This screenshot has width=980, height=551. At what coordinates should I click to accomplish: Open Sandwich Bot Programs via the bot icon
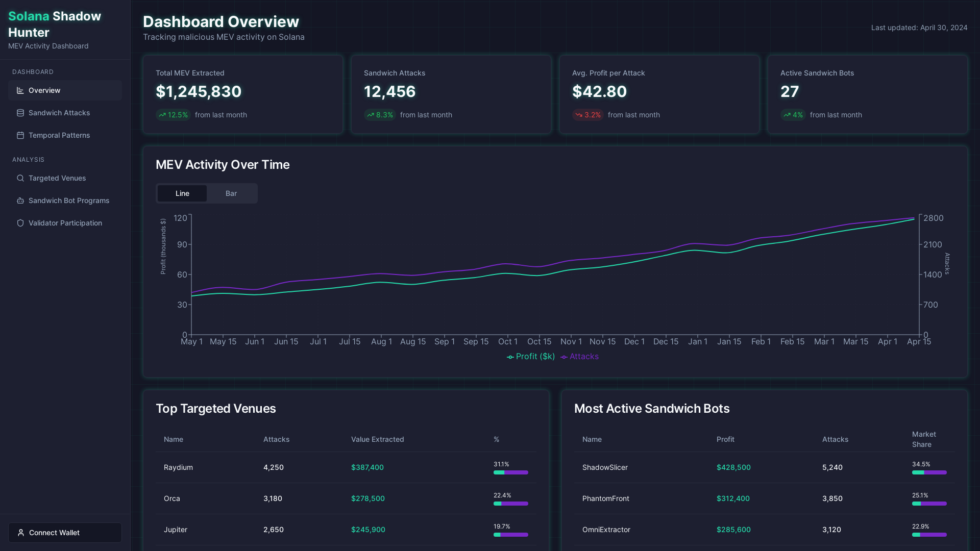pos(20,201)
